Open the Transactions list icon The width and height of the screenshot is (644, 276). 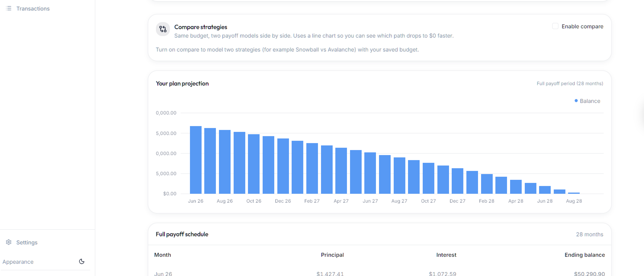pyautogui.click(x=9, y=9)
